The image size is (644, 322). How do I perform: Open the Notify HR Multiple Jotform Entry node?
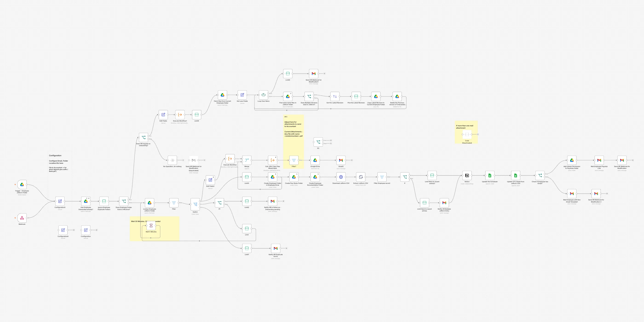(x=444, y=203)
